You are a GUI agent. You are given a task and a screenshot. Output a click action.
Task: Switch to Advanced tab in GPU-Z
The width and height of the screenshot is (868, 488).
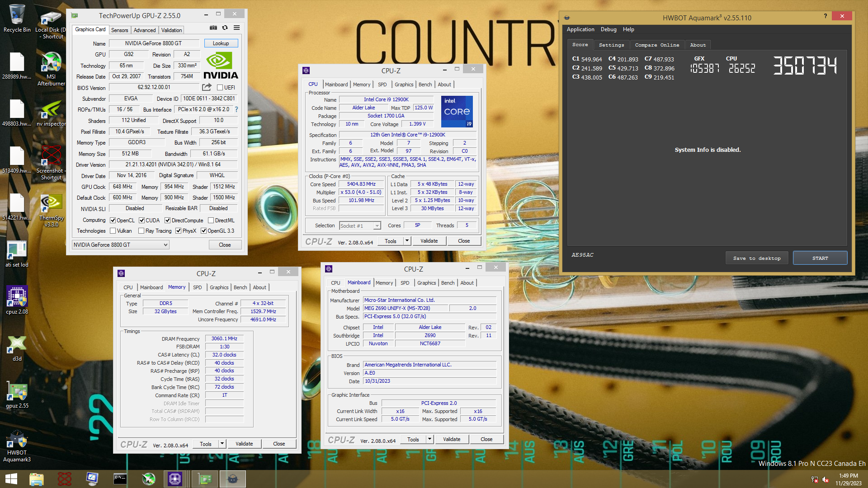point(145,30)
